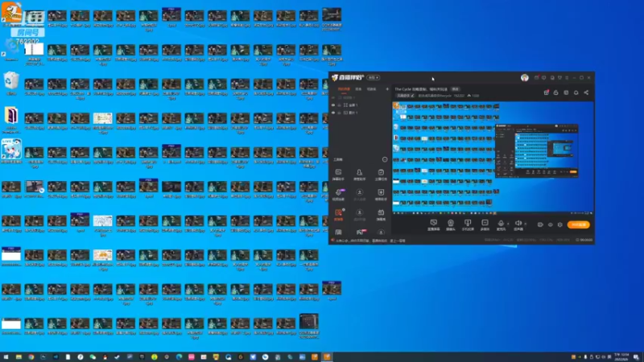Viewport: 644px width, 362px height.
Task: Open the toolbox tool with purple badge
Action: 338,195
